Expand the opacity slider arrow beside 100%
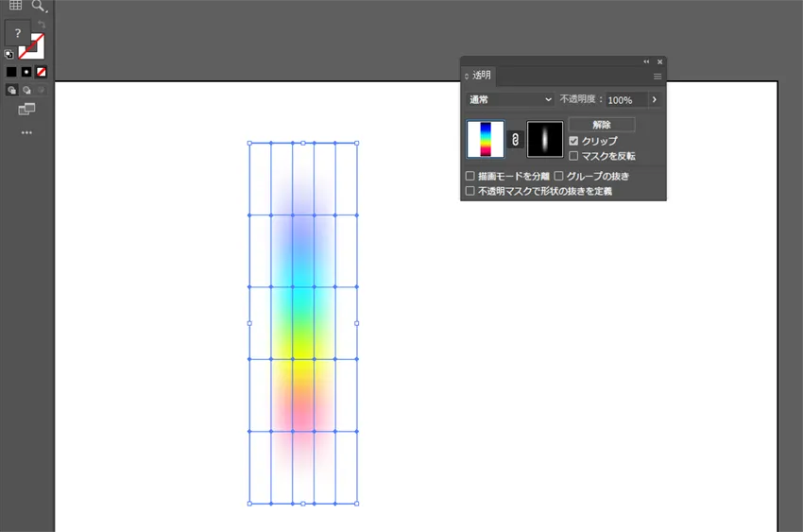Image resolution: width=803 pixels, height=532 pixels. point(654,99)
